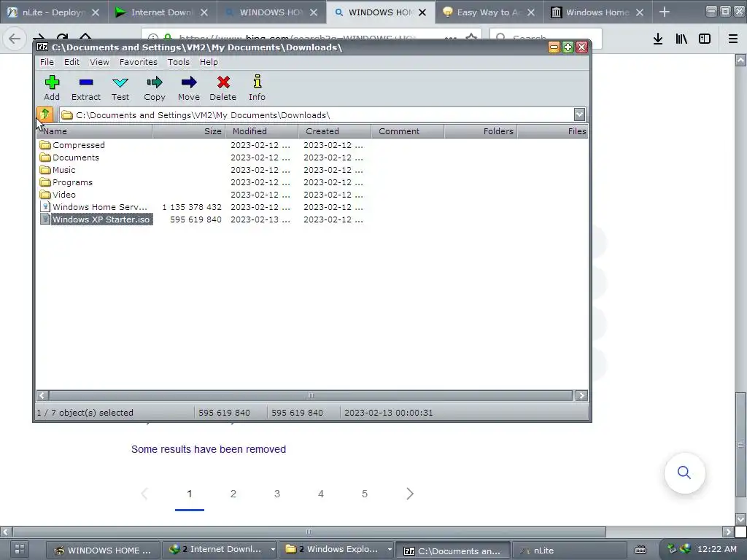The image size is (747, 560).
Task: Click the 7-Zip horizontal scrollbar left arrow
Action: click(x=42, y=395)
